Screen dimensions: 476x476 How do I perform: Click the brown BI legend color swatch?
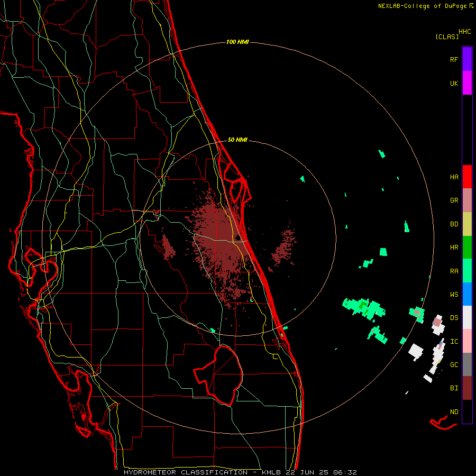pyautogui.click(x=467, y=388)
